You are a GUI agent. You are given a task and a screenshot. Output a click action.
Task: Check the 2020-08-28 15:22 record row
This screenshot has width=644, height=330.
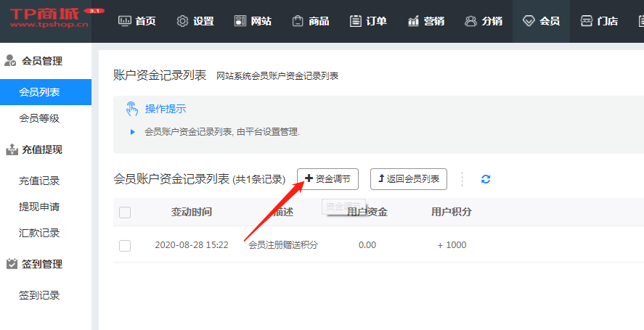125,245
